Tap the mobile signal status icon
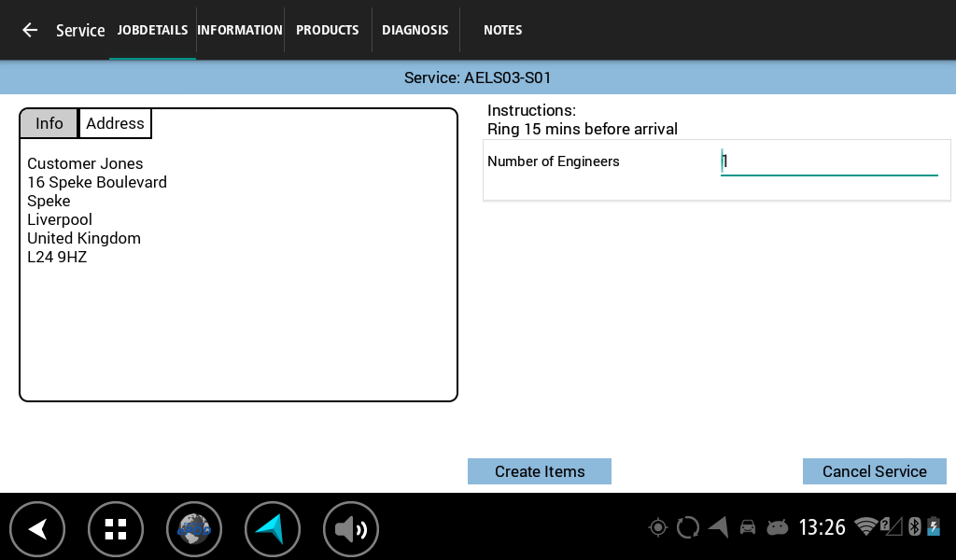Viewport: 956px width, 560px height. click(891, 526)
